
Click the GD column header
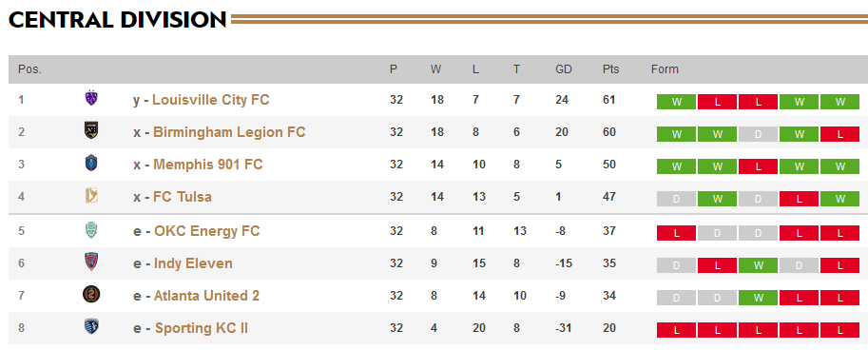coord(564,69)
